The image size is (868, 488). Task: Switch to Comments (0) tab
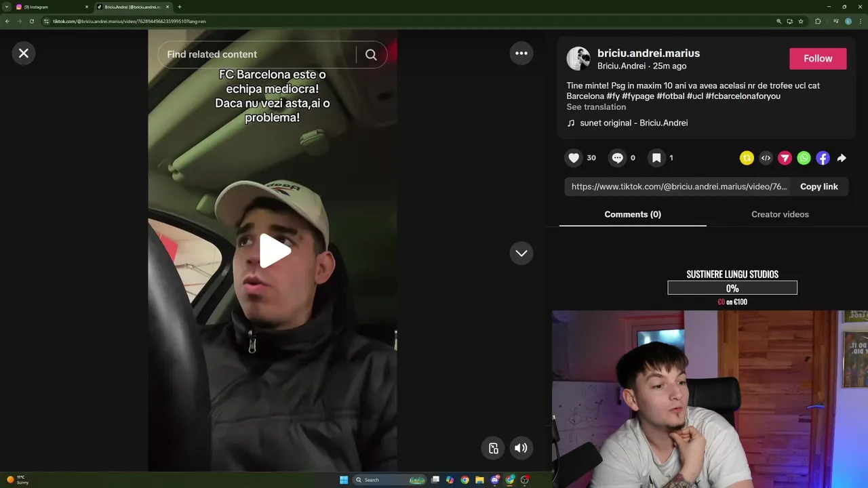(x=633, y=214)
